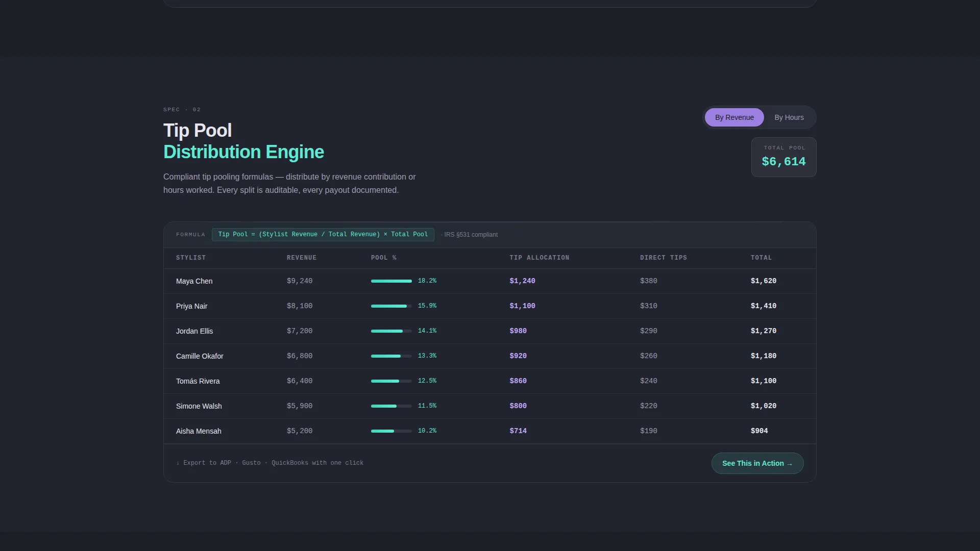Click Priya Nair's $1,410 total
Screen dimensions: 980x551
[764, 306]
